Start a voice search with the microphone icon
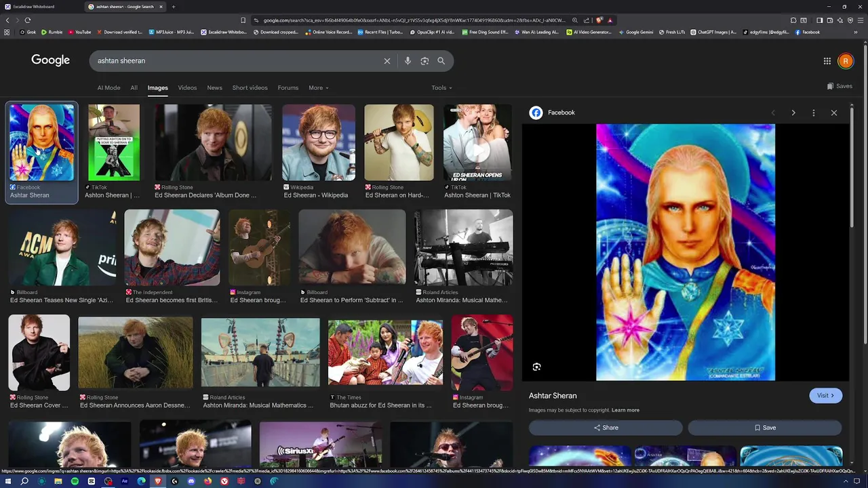Image resolution: width=868 pixels, height=488 pixels. 408,61
